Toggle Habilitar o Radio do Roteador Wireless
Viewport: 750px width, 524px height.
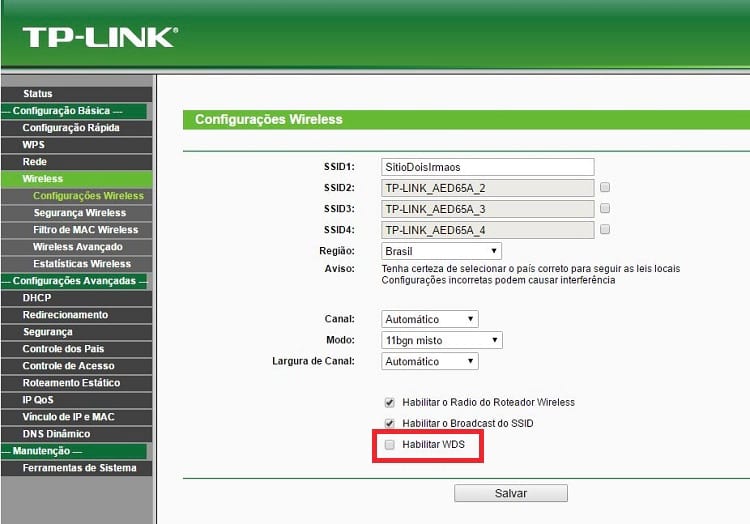(390, 403)
